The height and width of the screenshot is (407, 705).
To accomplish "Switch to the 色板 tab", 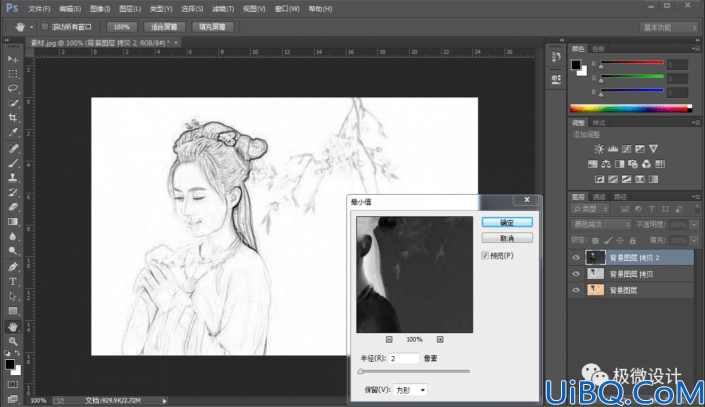I will [598, 49].
